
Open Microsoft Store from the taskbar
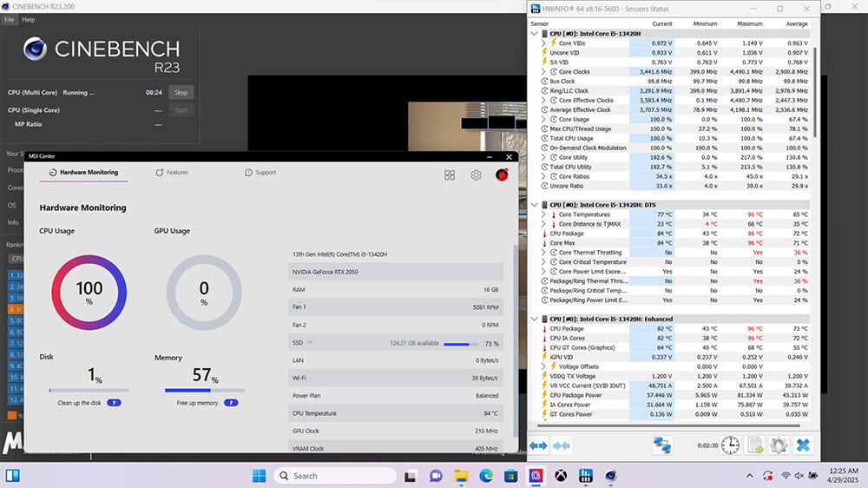coord(511,476)
